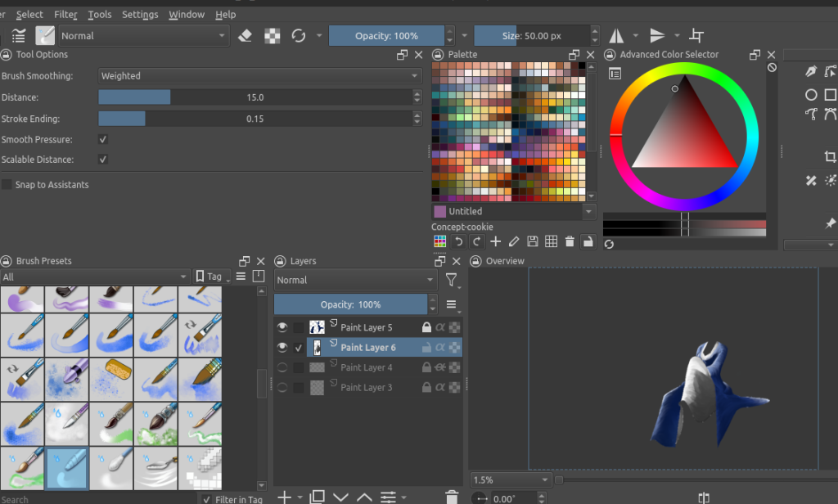Enable Snap to Assistants checkbox
This screenshot has width=838, height=504.
coord(7,184)
